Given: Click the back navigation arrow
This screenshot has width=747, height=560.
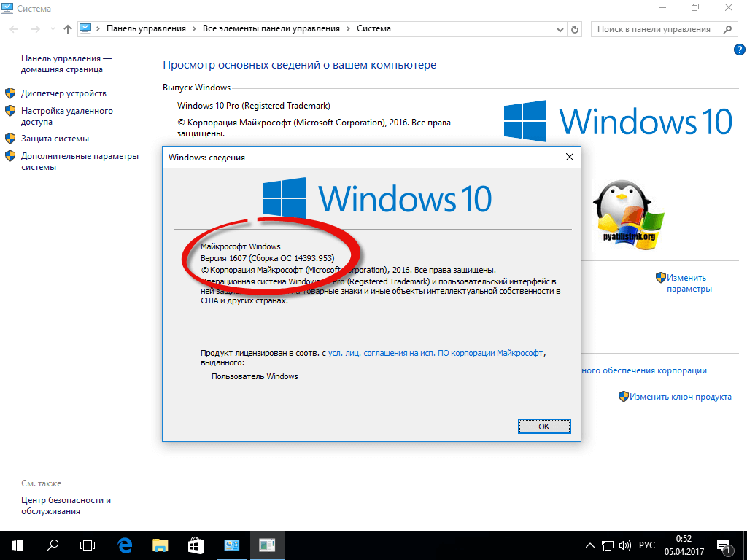Looking at the screenshot, I should (14, 29).
